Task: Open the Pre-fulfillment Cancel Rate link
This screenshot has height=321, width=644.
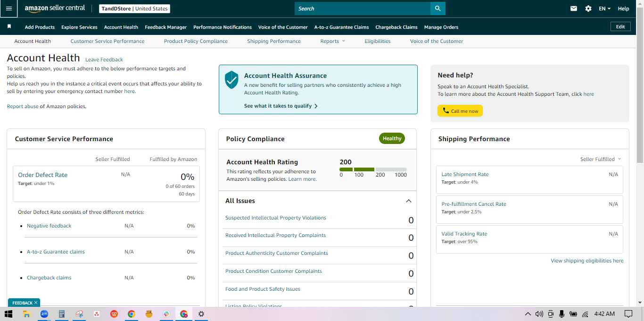Action: click(x=474, y=204)
